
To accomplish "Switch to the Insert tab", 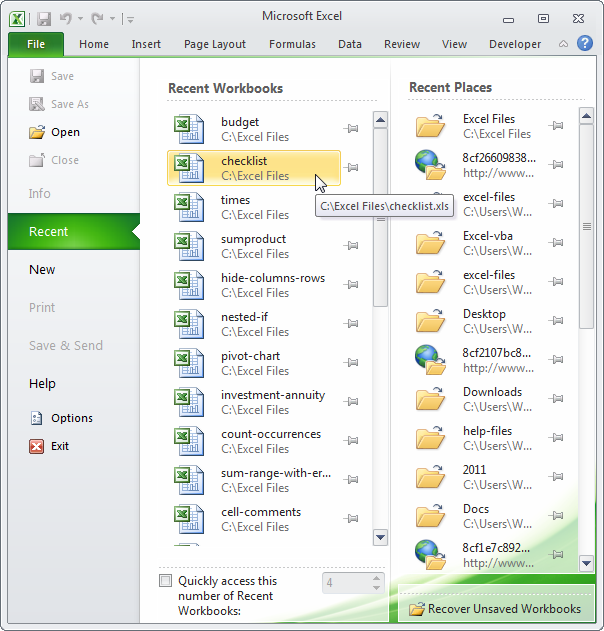I will [x=146, y=44].
